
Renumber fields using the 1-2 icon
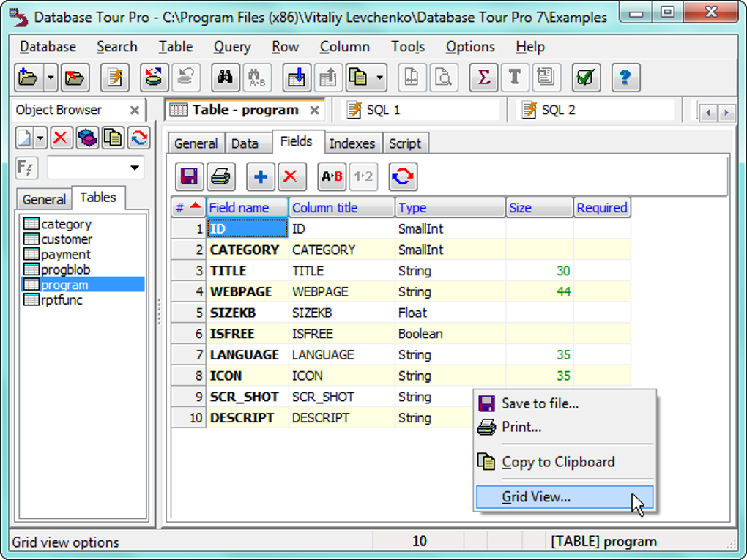(x=363, y=176)
